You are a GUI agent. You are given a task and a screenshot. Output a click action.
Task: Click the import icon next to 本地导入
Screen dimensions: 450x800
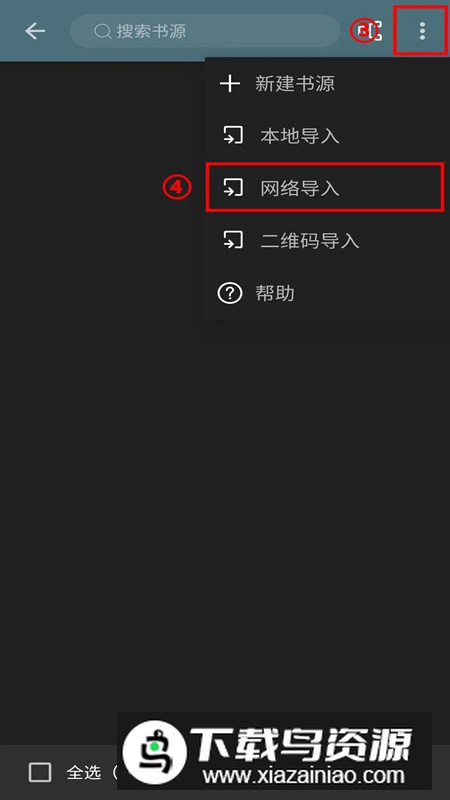coord(233,136)
